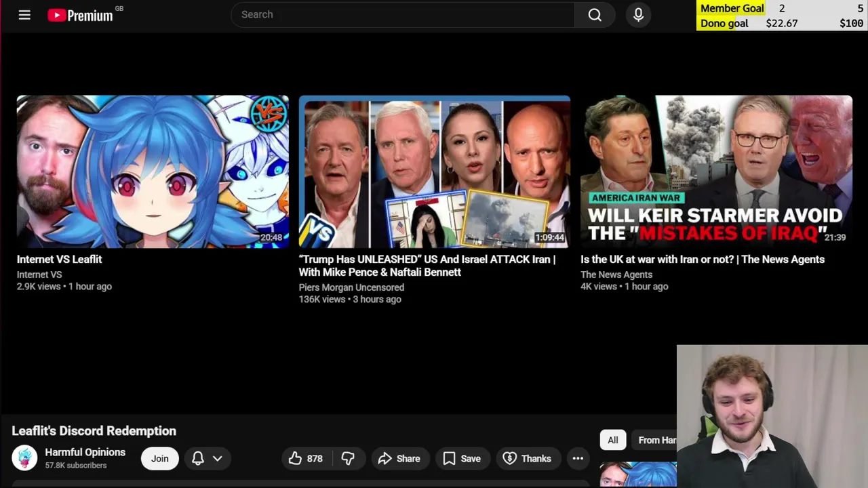
Task: Click the 21:39 duration badge
Action: pyautogui.click(x=835, y=238)
